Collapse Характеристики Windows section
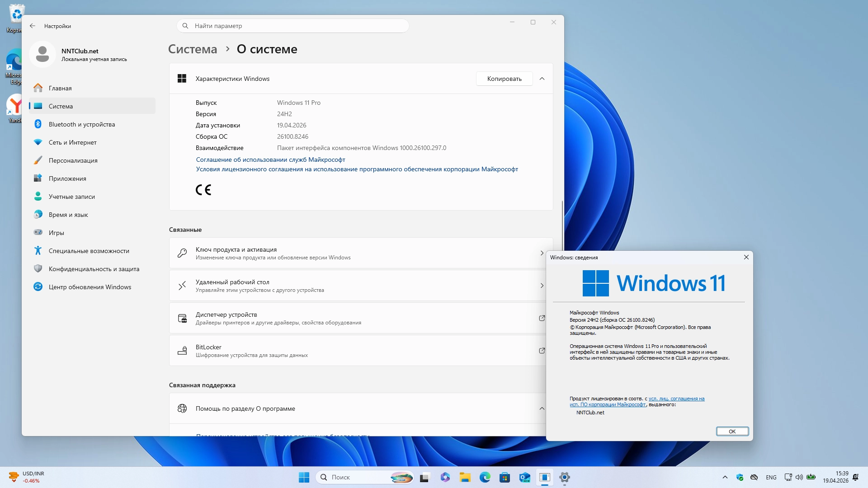The height and width of the screenshot is (488, 868). pos(542,79)
